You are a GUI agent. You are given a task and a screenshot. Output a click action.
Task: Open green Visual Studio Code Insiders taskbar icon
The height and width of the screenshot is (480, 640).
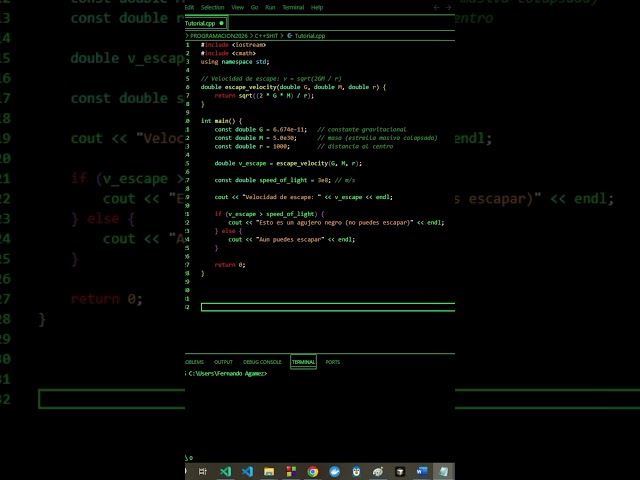[x=225, y=471]
